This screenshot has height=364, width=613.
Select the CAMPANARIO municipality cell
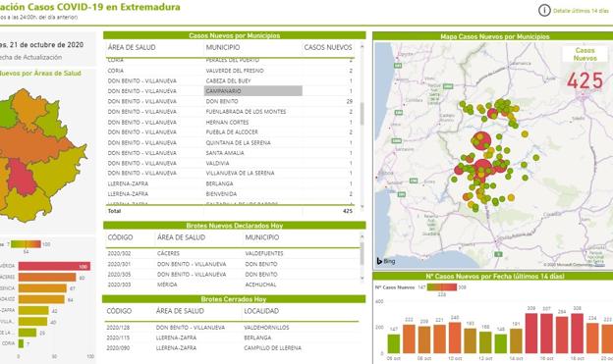[x=252, y=91]
